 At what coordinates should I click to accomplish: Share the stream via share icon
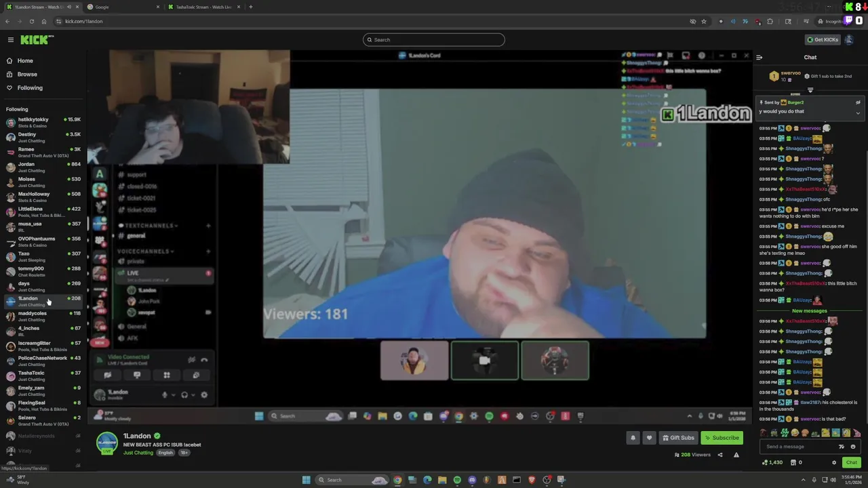(x=720, y=455)
